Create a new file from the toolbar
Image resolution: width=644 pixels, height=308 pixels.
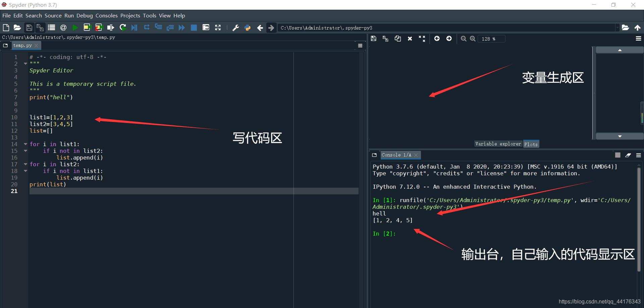6,27
